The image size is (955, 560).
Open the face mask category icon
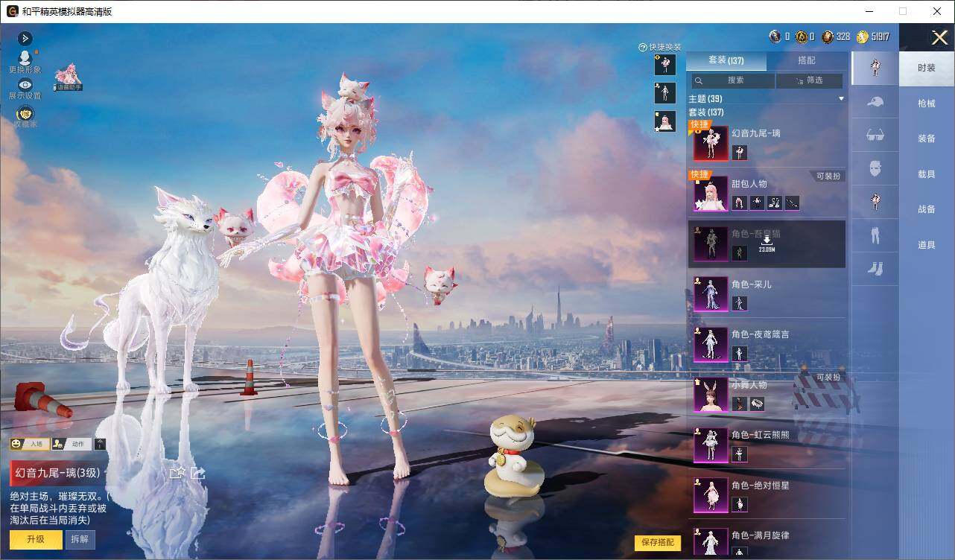pos(875,169)
